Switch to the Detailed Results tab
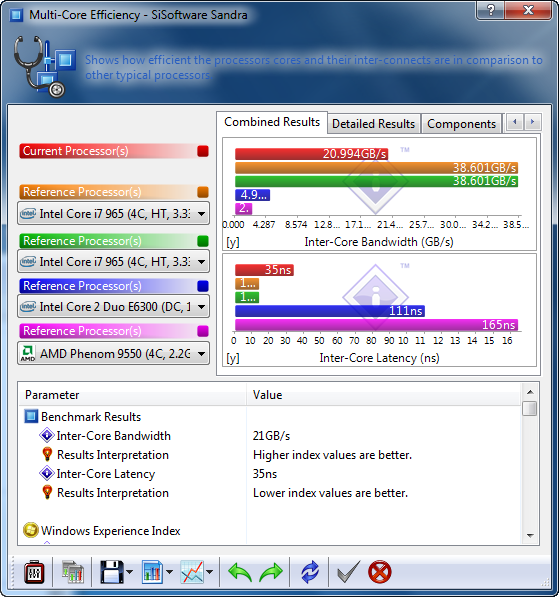The height and width of the screenshot is (597, 559). coord(373,124)
